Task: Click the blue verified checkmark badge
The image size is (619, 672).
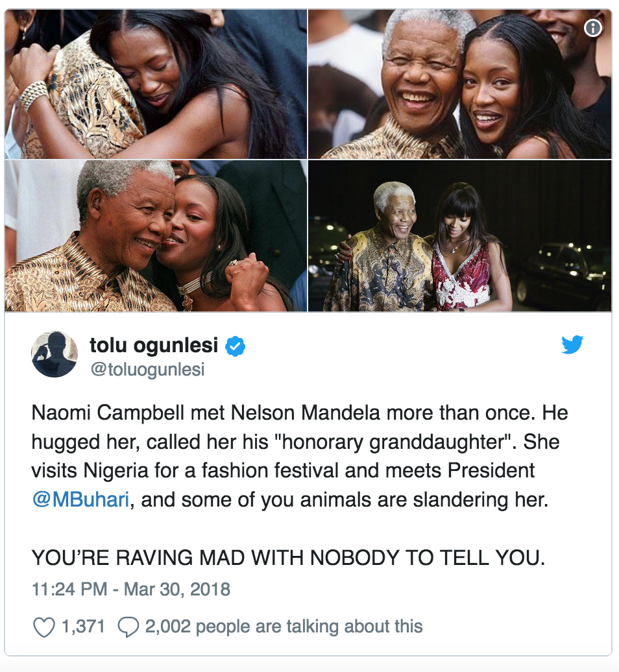Action: coord(235,347)
